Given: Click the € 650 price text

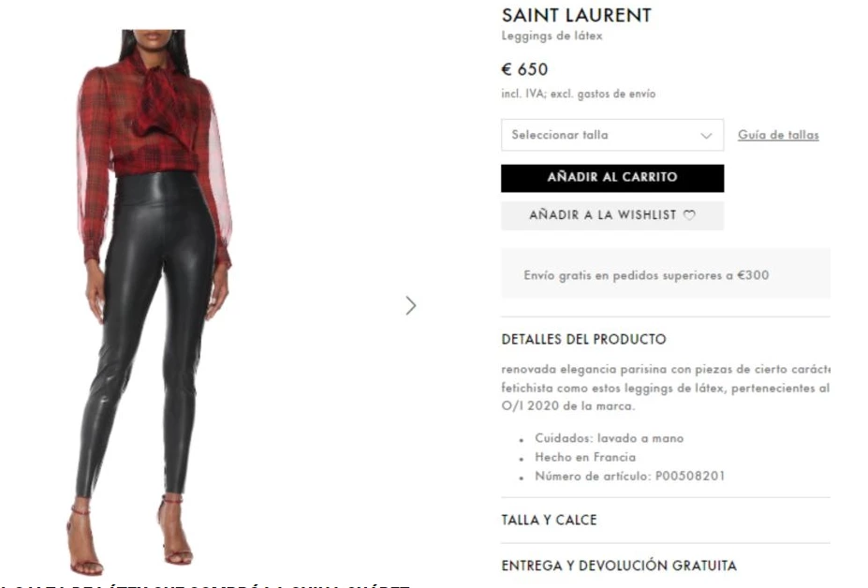Looking at the screenshot, I should coord(524,69).
